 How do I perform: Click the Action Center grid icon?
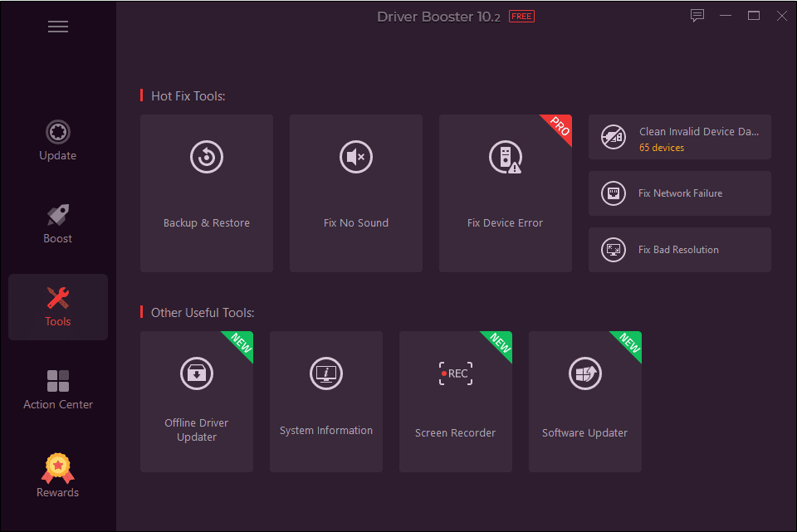point(58,381)
